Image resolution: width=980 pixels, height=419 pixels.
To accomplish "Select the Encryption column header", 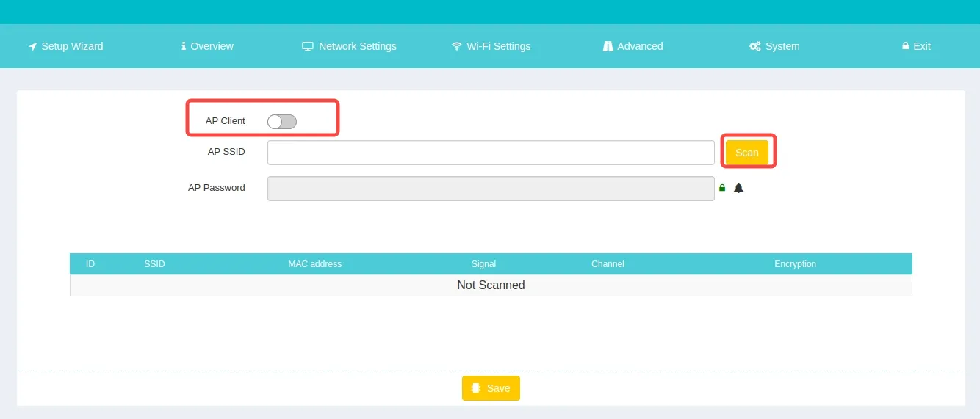I will tap(795, 264).
